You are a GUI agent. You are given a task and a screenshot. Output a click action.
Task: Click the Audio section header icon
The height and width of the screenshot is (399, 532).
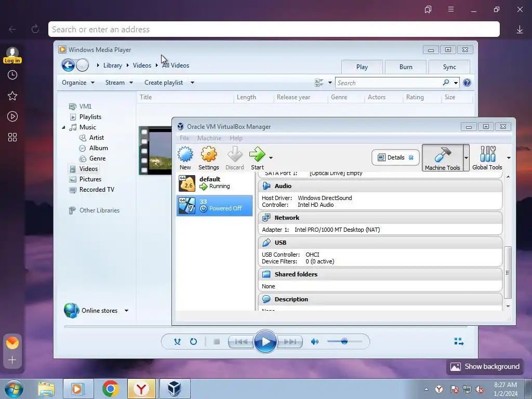[x=267, y=186]
